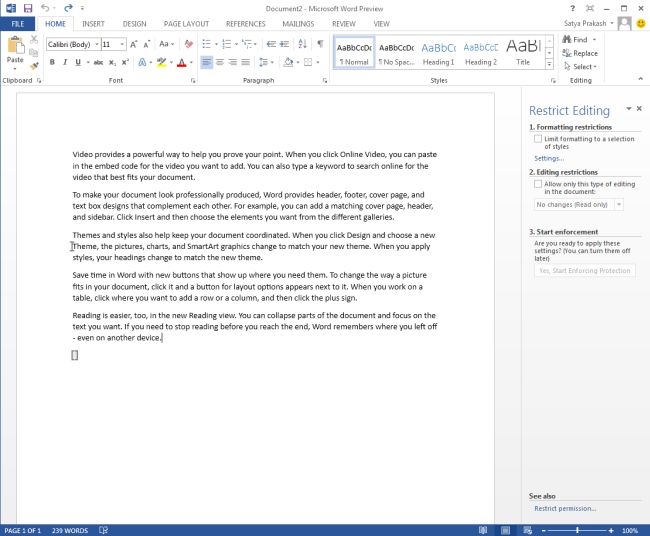
Task: Align text left
Action: 206,62
